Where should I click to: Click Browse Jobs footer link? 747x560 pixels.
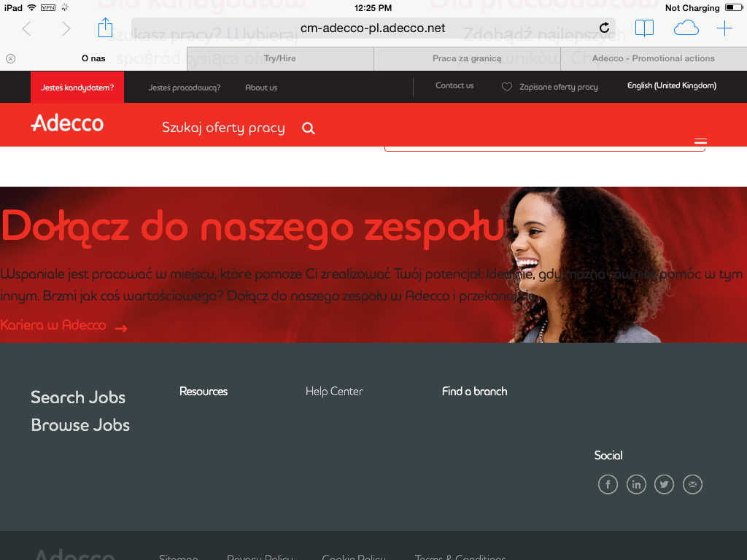click(80, 425)
